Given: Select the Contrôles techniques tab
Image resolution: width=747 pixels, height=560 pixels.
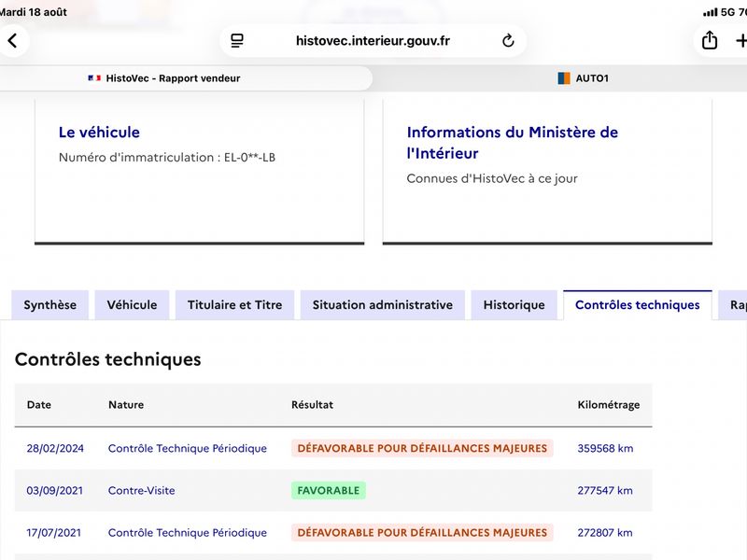Looking at the screenshot, I should [x=638, y=305].
